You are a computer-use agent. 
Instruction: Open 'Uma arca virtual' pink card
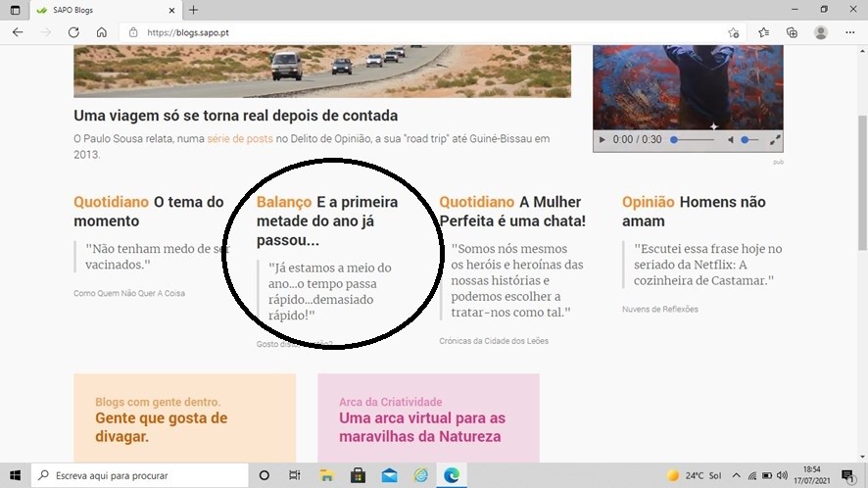[x=428, y=418]
